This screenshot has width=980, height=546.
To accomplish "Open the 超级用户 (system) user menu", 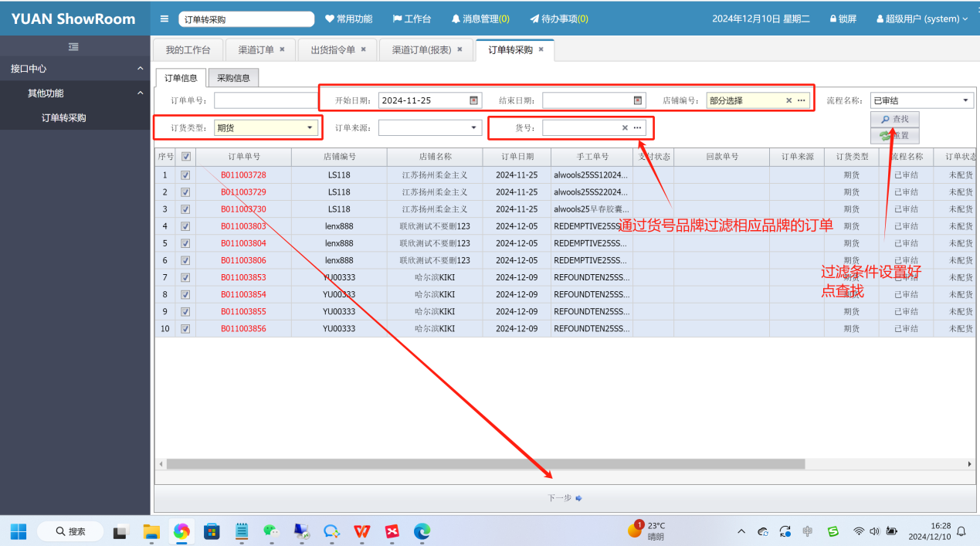I will (x=922, y=19).
